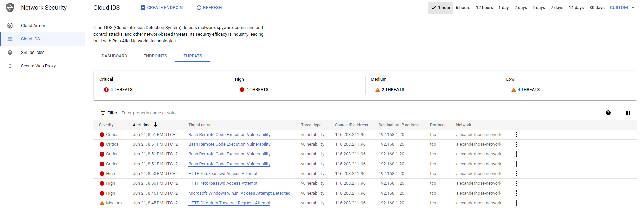Select the 14 days time range

coord(576,8)
